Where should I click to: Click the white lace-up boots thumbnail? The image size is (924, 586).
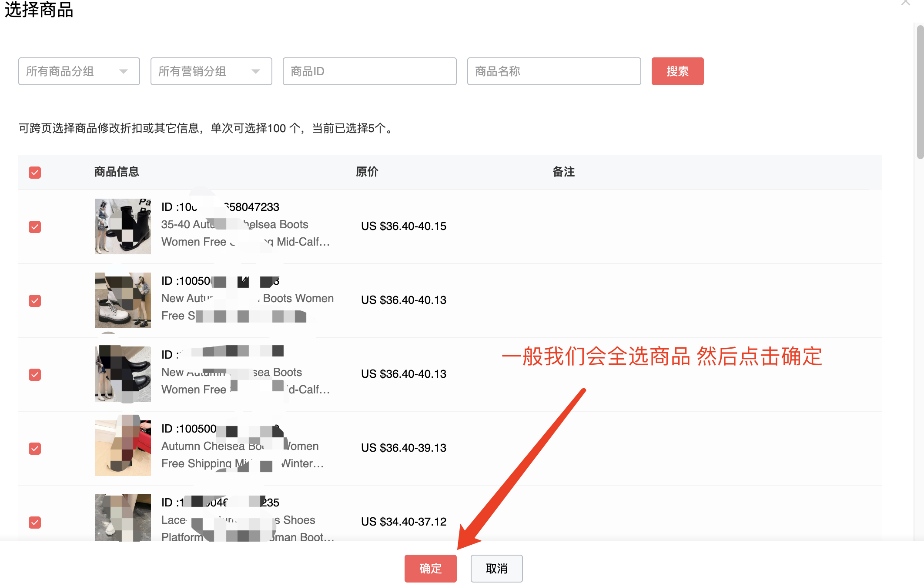click(123, 300)
